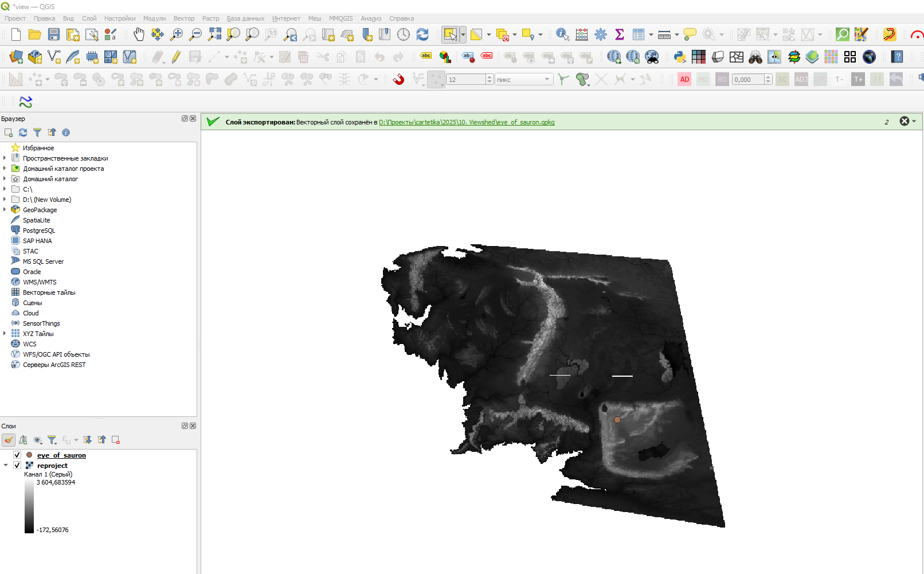The height and width of the screenshot is (574, 924).
Task: Expand the C:\ drive node
Action: pos(5,189)
